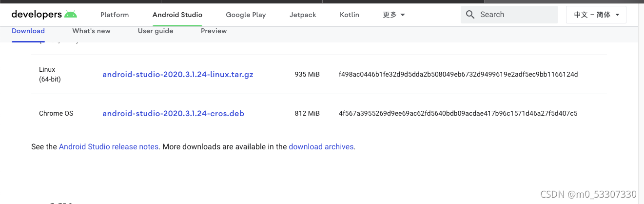644x204 pixels.
Task: Open the Kotlin section
Action: click(x=350, y=15)
